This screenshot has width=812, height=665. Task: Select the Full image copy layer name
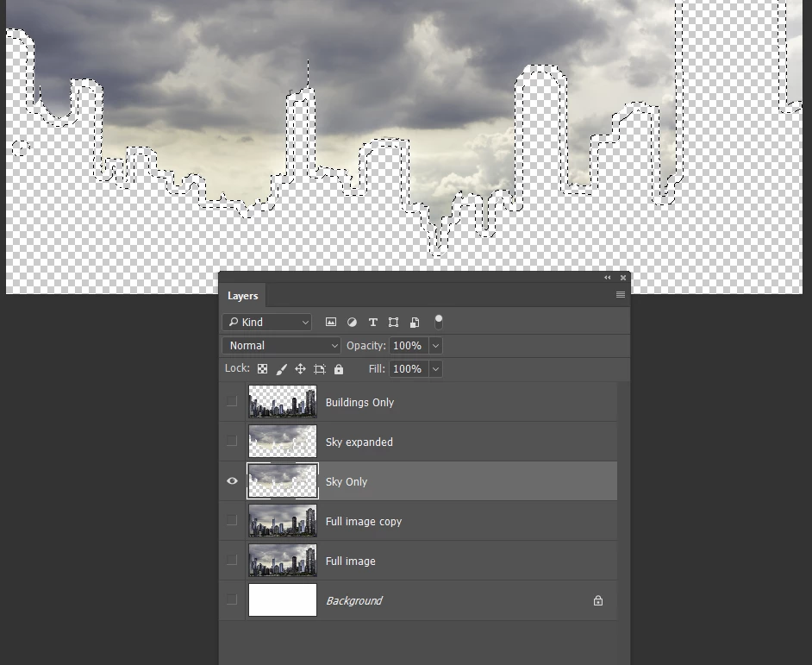pyautogui.click(x=364, y=522)
